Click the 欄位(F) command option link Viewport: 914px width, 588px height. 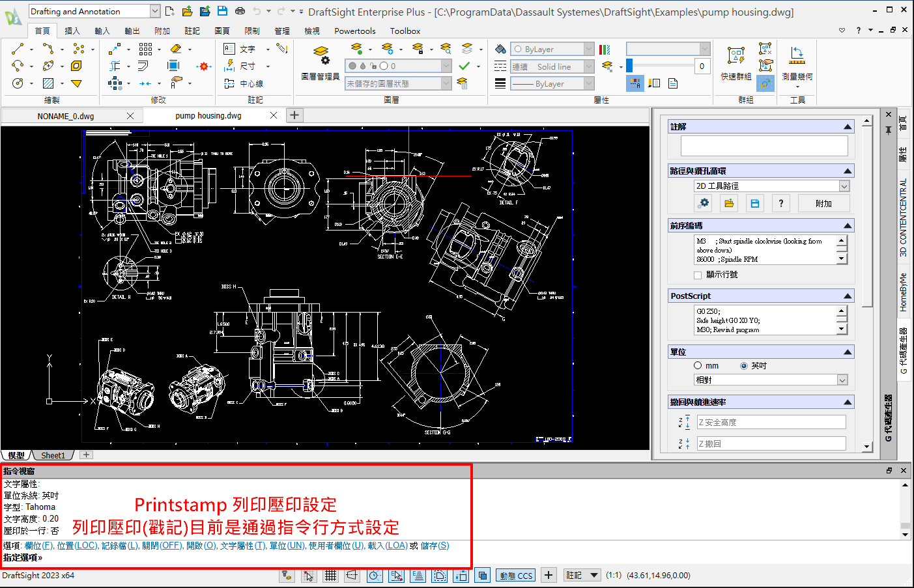[38, 546]
